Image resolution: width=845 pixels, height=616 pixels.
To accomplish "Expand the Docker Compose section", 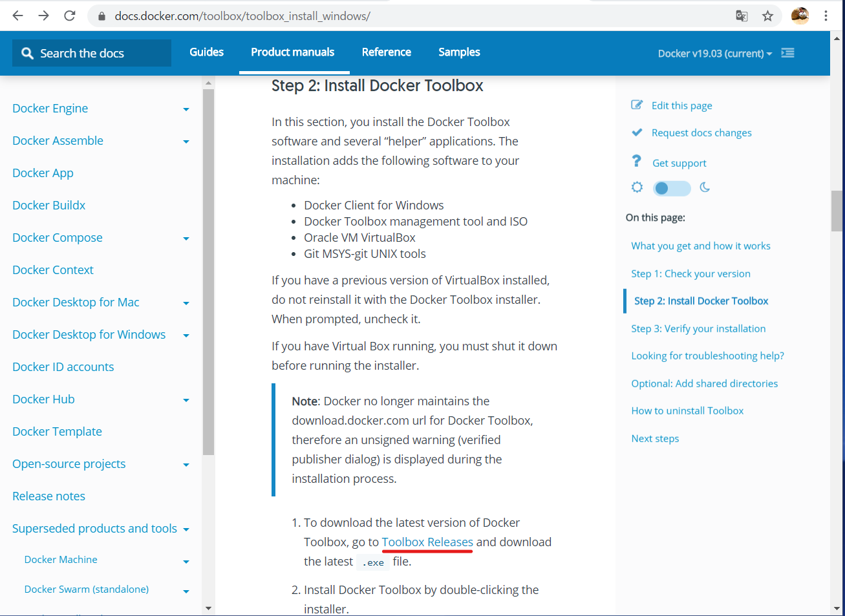I will [186, 239].
